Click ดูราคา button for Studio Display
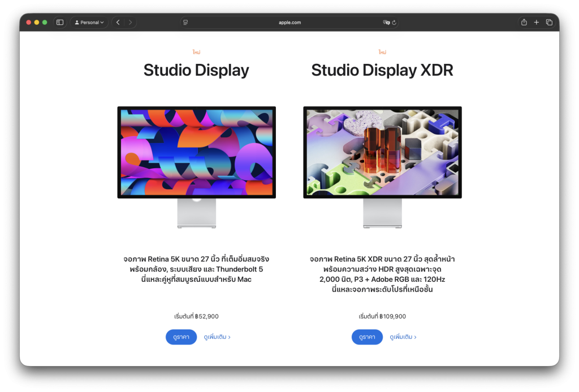The height and width of the screenshot is (392, 579). (x=181, y=337)
